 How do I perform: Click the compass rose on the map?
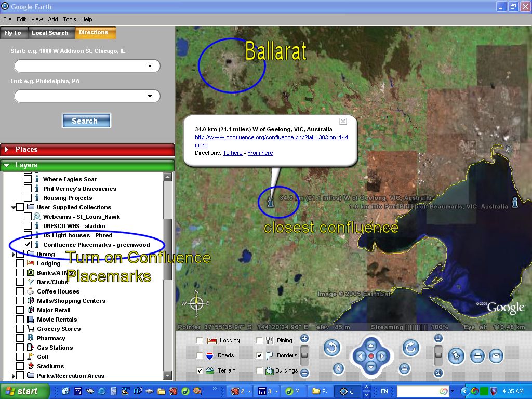click(196, 303)
